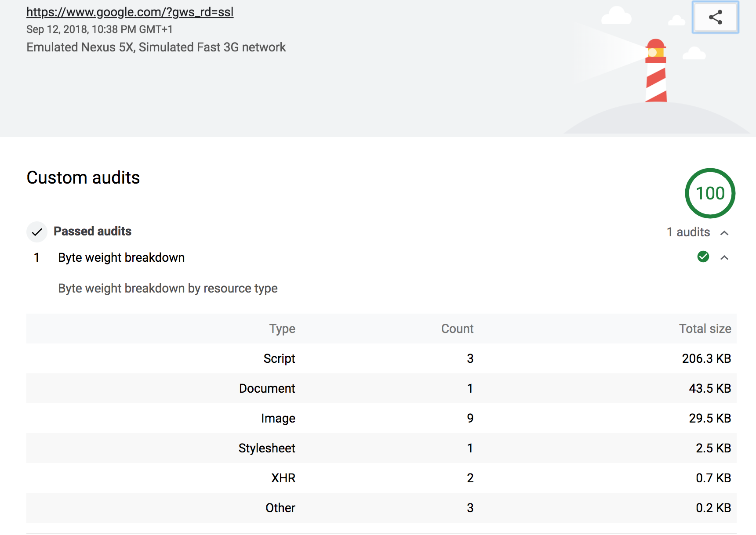The height and width of the screenshot is (535, 756).
Task: Click the Byte weight breakdown audit title
Action: [121, 257]
